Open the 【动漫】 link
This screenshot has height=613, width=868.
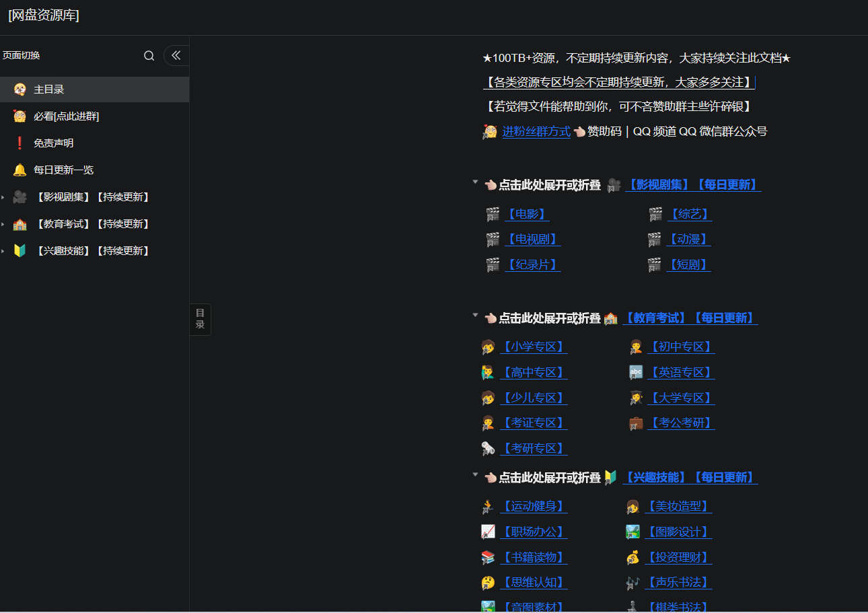point(688,240)
